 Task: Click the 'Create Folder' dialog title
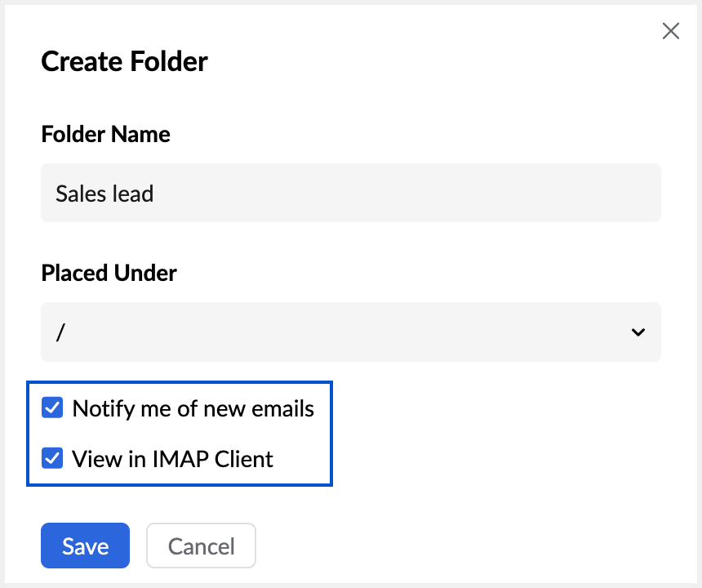click(x=124, y=61)
